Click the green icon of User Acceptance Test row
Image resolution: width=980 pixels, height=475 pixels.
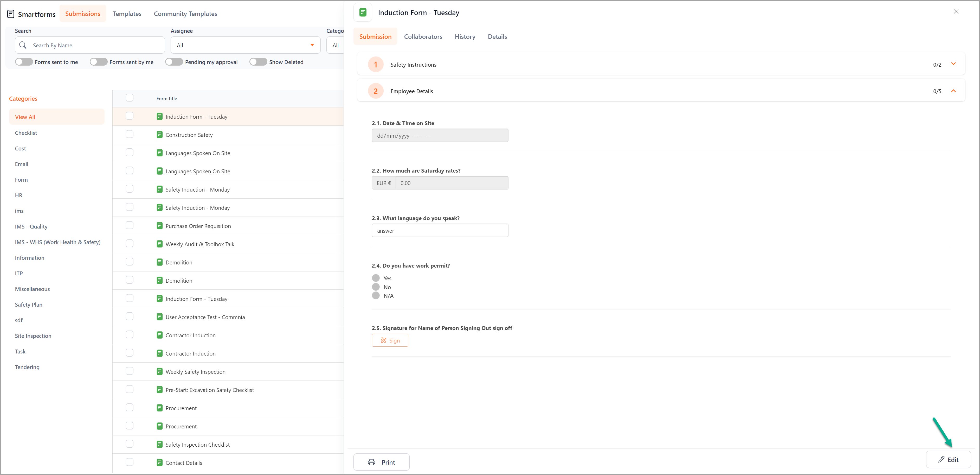tap(160, 317)
